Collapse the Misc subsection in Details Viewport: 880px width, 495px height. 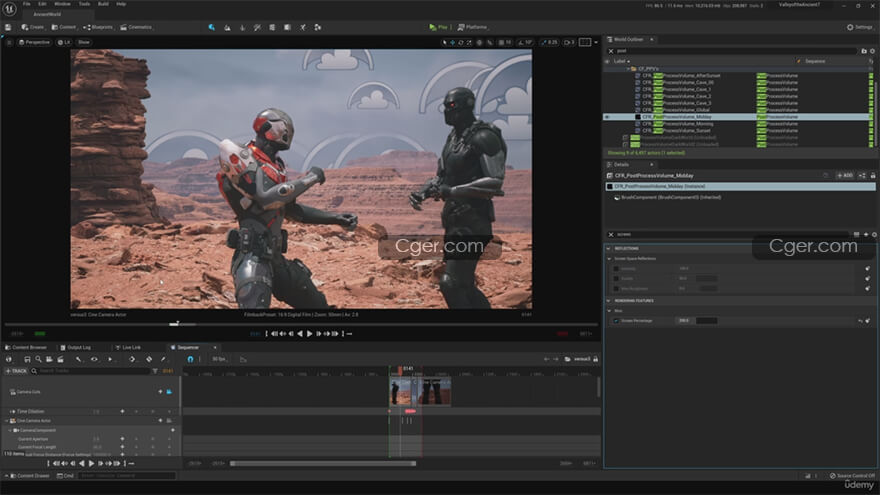click(609, 311)
